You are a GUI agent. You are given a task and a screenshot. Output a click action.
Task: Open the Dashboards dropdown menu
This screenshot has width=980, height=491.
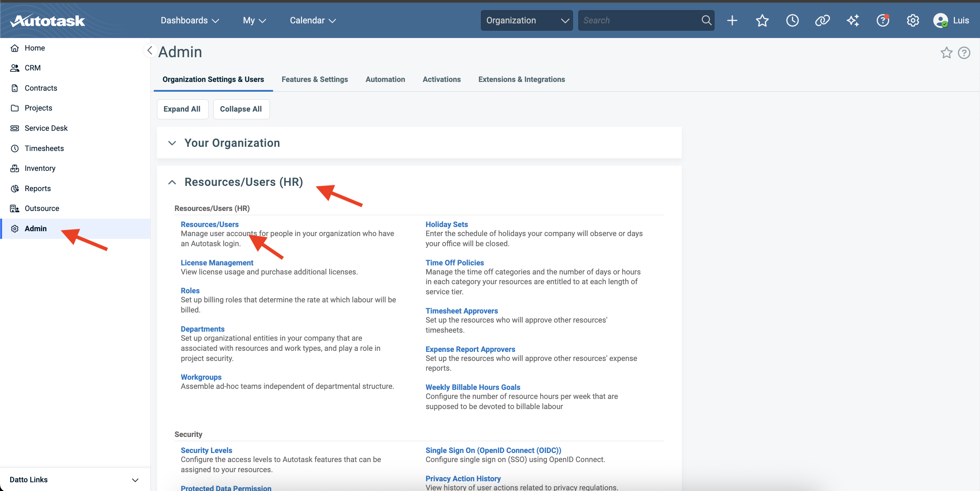(x=189, y=20)
